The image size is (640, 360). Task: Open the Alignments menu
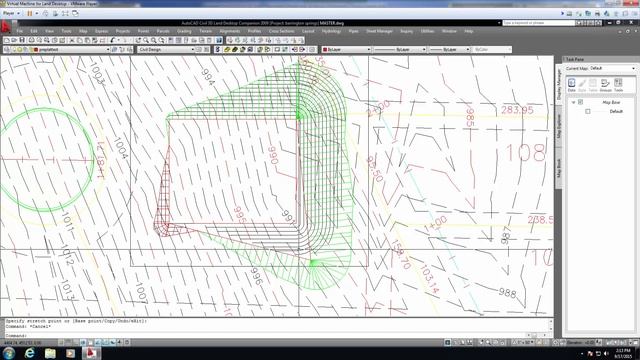click(x=230, y=31)
